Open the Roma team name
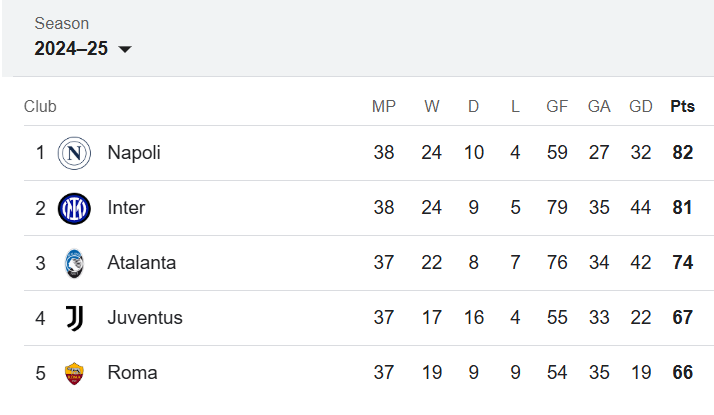 click(133, 373)
